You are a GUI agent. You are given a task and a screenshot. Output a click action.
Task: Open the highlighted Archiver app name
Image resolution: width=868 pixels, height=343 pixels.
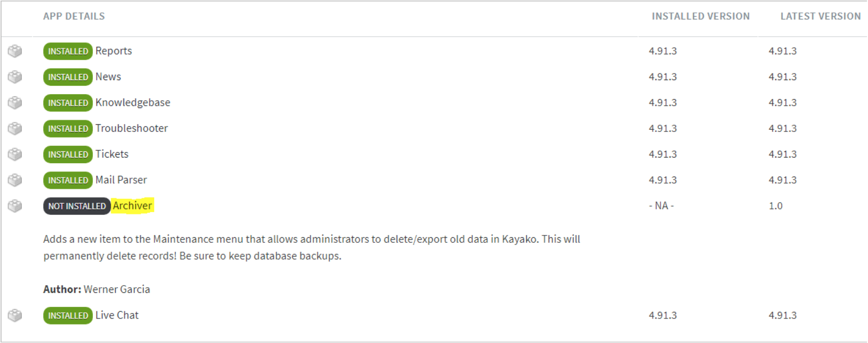click(x=132, y=206)
